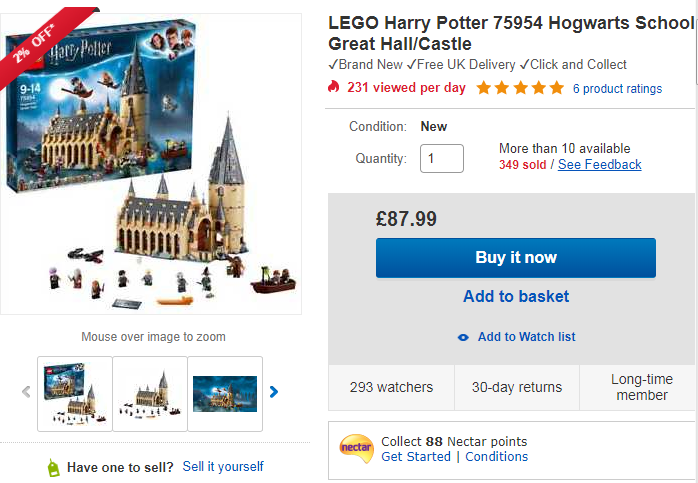This screenshot has width=698, height=483.
Task: Click the eye icon beside Watch list
Action: [x=463, y=337]
